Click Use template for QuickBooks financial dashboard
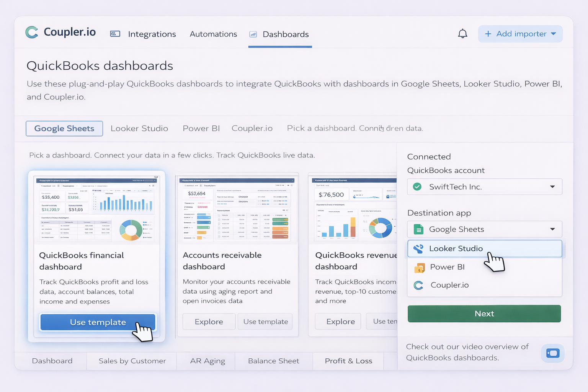The image size is (588, 392). pos(98,322)
